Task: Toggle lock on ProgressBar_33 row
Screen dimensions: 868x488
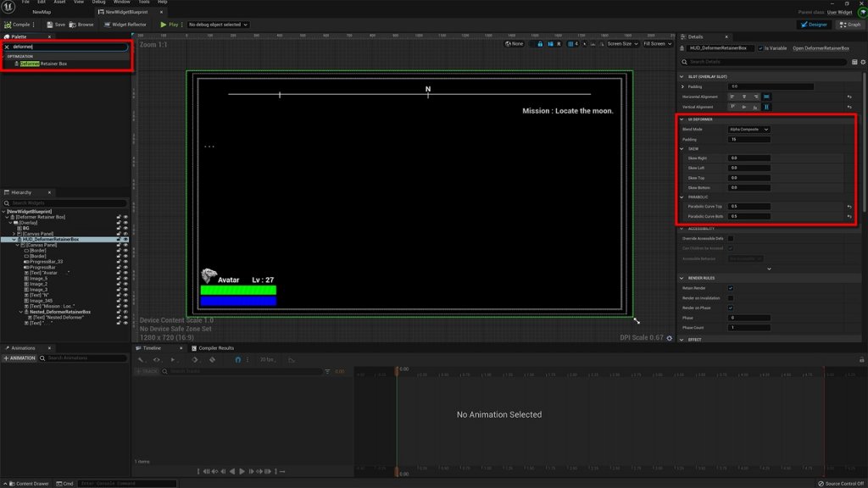Action: [119, 262]
